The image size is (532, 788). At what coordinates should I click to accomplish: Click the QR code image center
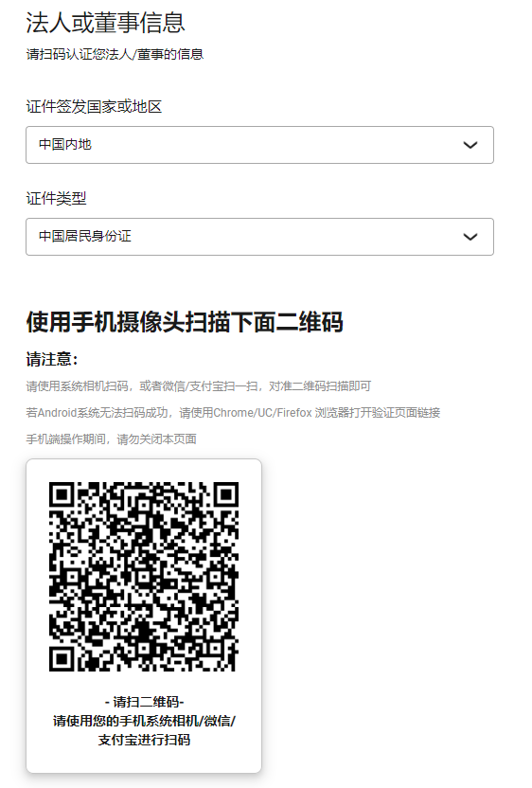pos(144,577)
